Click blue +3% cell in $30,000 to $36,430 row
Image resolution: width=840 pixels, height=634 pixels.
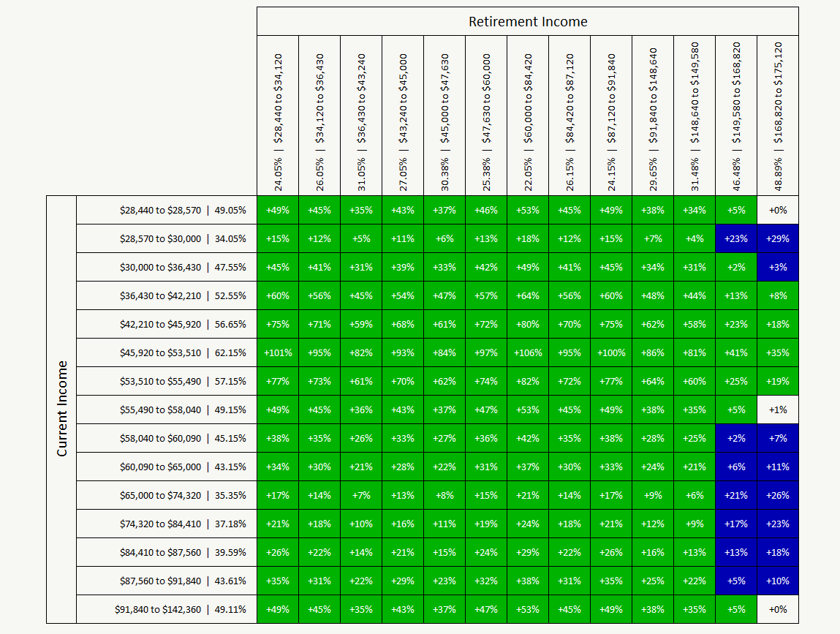(x=778, y=267)
